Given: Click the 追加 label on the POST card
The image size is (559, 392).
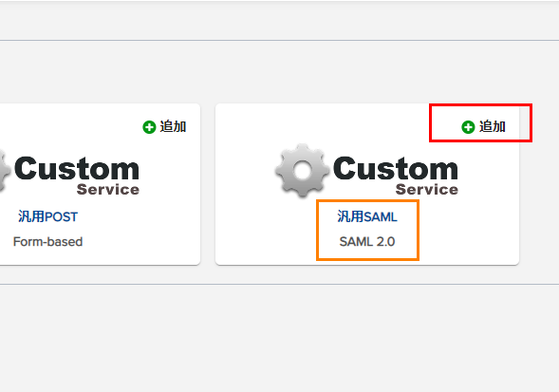Looking at the screenshot, I should coord(174,126).
